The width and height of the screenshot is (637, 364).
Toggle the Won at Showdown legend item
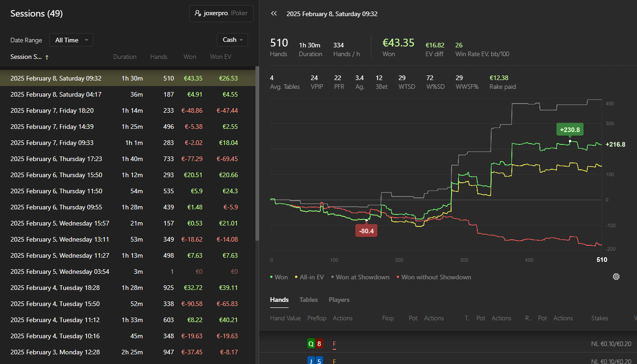(360, 277)
